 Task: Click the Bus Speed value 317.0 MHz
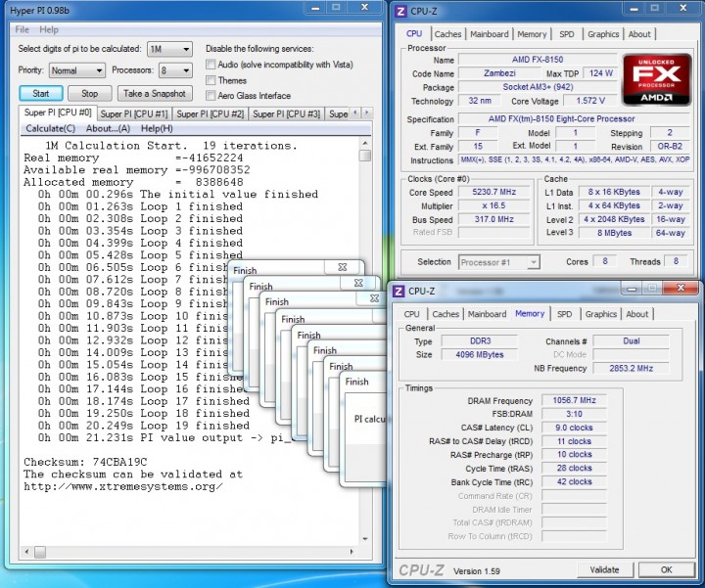pos(493,219)
